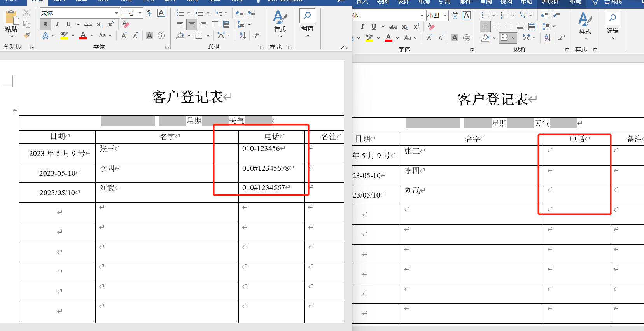Click Text Effects outlined A in left window

coord(45,35)
